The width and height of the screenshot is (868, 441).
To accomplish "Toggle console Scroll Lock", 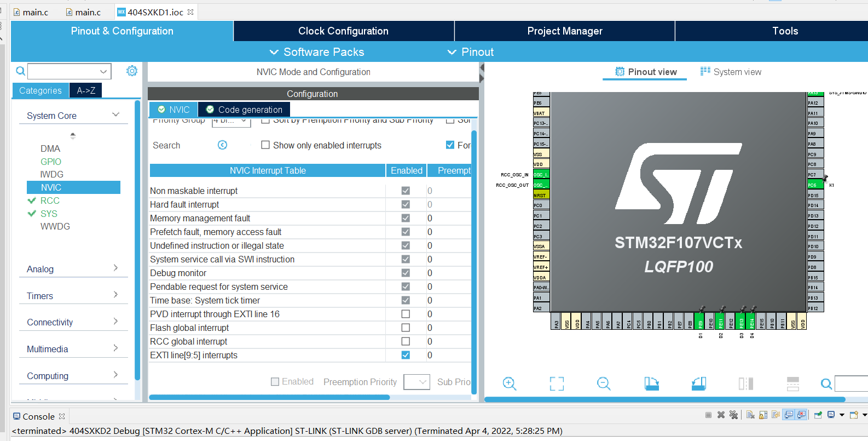I will [x=763, y=415].
